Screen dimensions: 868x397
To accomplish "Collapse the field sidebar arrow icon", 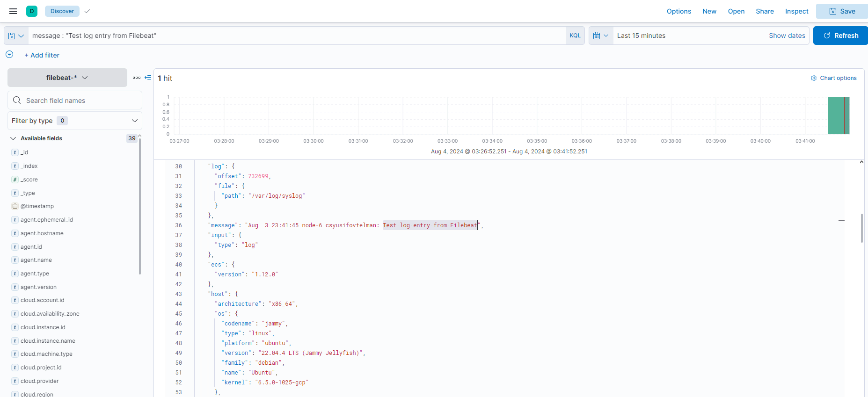I will coord(148,78).
